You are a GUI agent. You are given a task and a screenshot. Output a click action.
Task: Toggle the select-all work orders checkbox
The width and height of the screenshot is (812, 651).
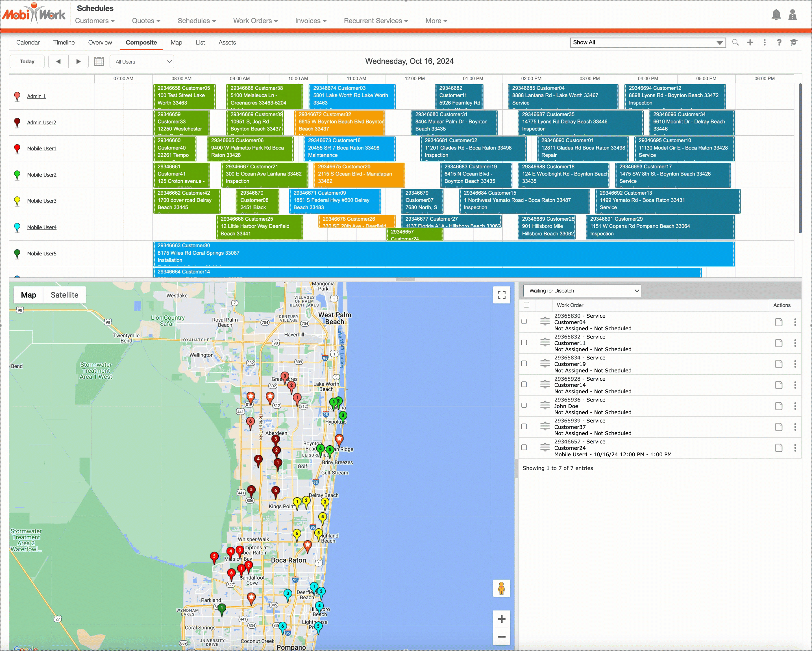[x=526, y=305]
